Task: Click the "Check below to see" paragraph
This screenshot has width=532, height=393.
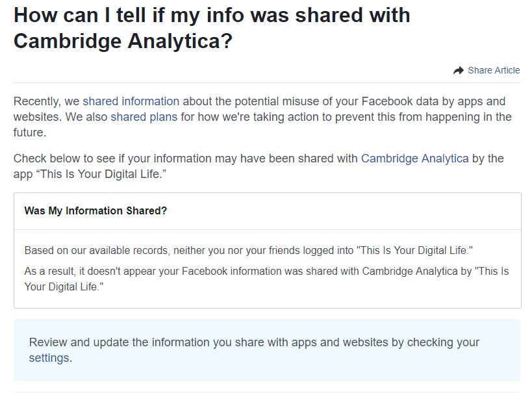Action: [x=259, y=166]
